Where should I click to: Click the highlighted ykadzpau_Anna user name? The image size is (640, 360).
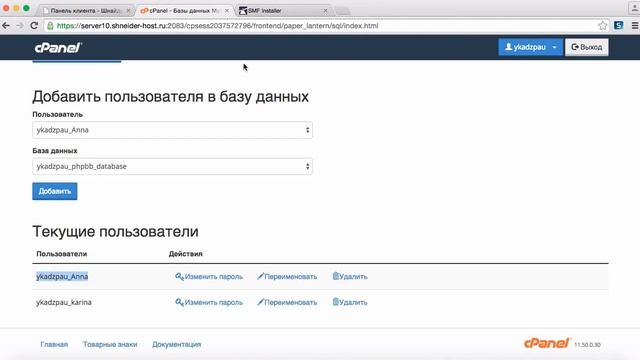62,277
